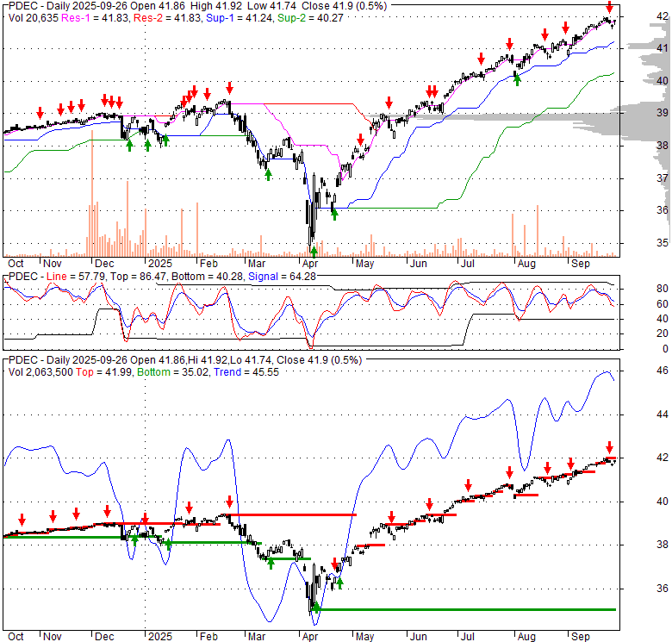Click the Feb label on bottom chart axis
This screenshot has width=672, height=642.
(208, 637)
